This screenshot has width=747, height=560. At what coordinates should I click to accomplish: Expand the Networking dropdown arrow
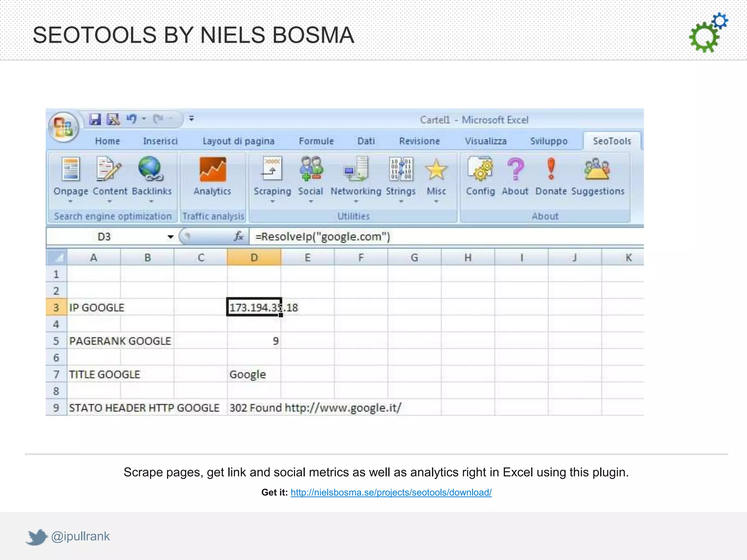coord(356,201)
